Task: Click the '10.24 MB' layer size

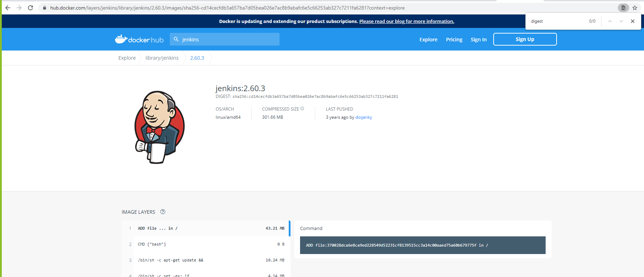Action: [x=275, y=260]
